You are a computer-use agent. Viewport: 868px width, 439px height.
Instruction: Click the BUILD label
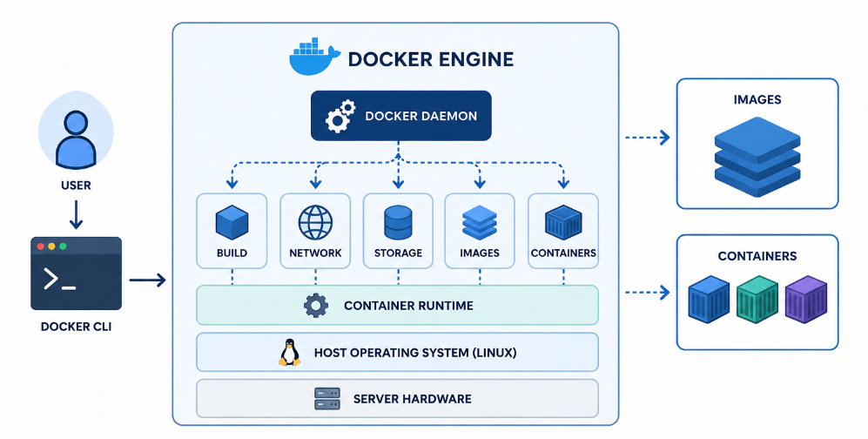pos(232,253)
